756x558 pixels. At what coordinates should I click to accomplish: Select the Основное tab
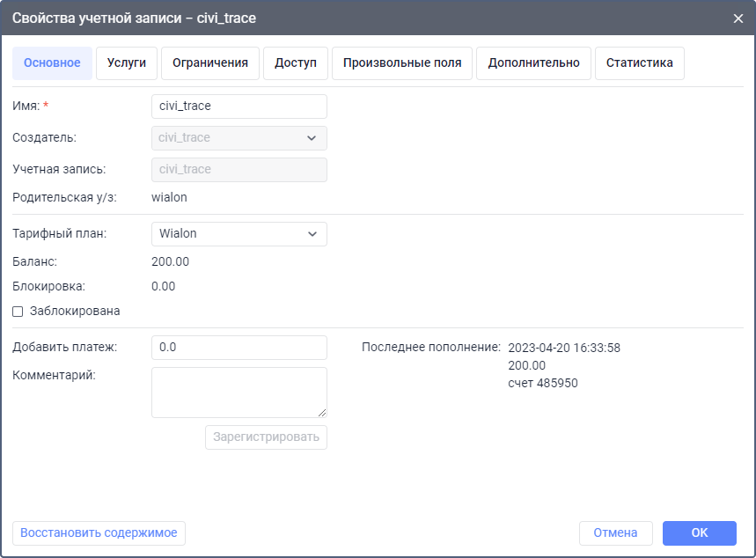click(x=52, y=63)
